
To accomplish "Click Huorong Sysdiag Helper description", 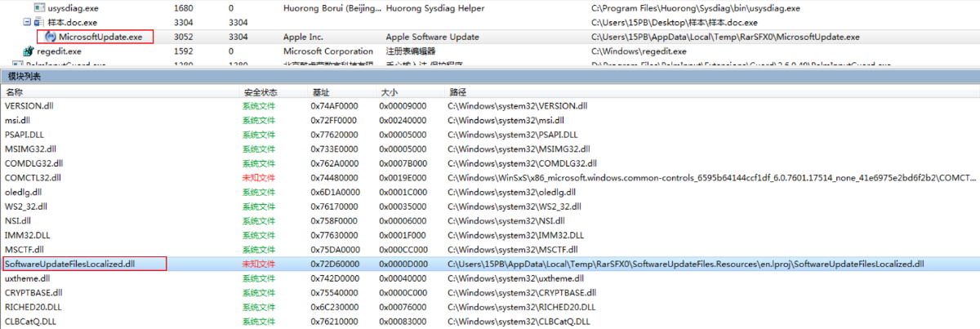I will [435, 7].
